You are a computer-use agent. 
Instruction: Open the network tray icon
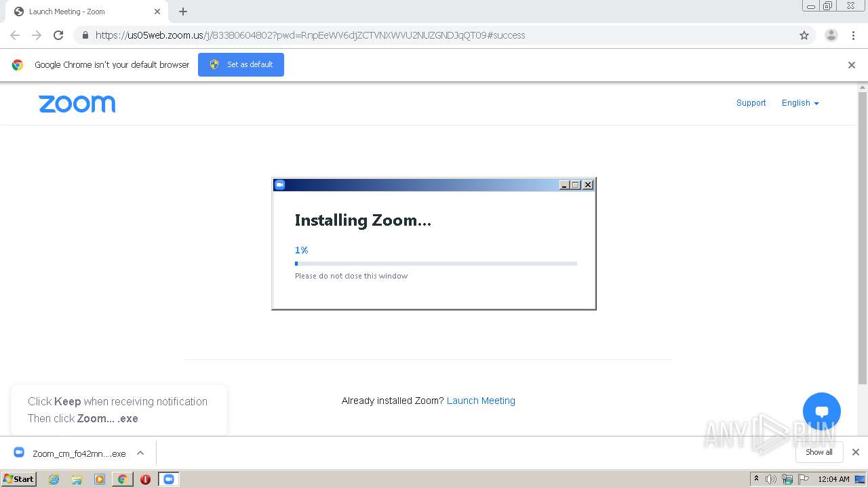point(787,479)
